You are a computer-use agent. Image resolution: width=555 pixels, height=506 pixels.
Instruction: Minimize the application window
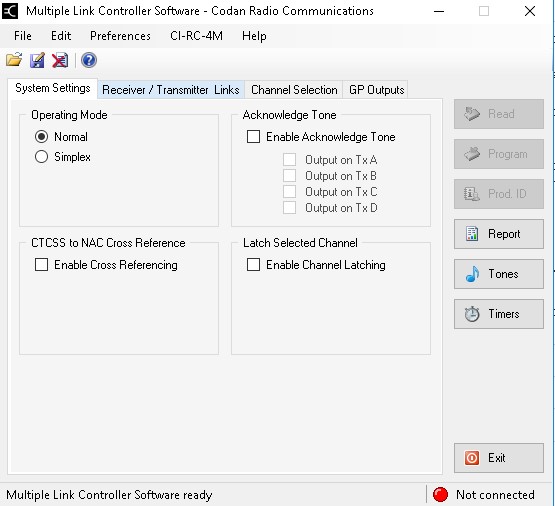439,11
